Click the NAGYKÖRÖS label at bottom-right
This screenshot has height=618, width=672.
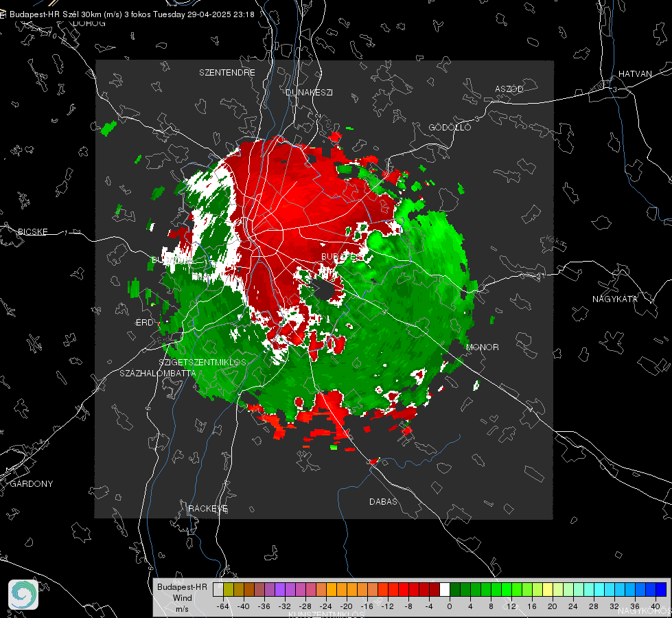point(645,611)
